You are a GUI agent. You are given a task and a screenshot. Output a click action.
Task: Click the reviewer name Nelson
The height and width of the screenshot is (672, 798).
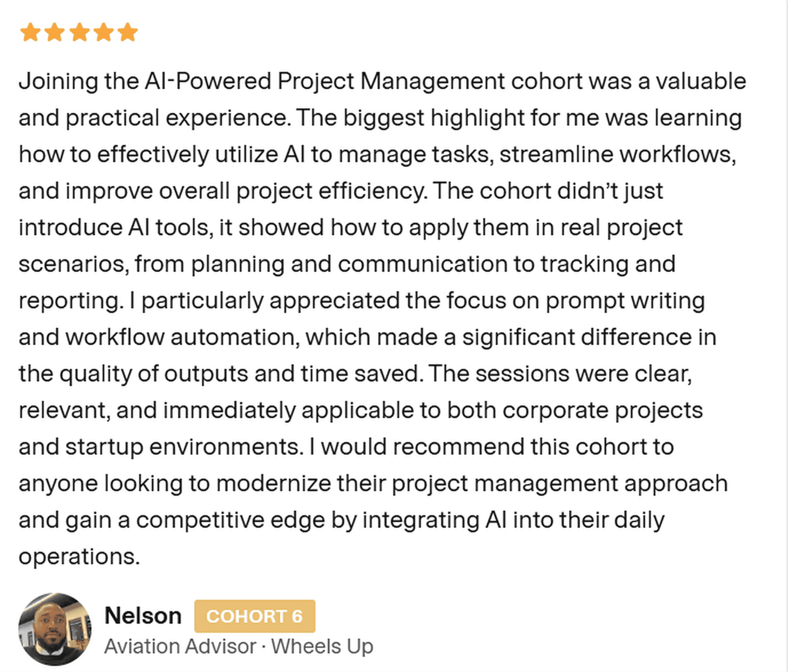(x=143, y=616)
